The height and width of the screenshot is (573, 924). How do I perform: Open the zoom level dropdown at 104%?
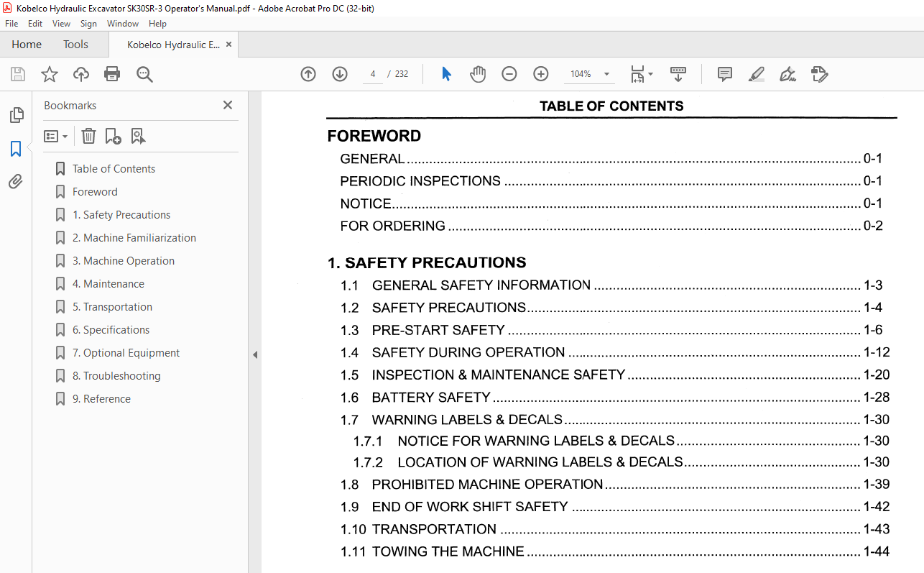[606, 74]
